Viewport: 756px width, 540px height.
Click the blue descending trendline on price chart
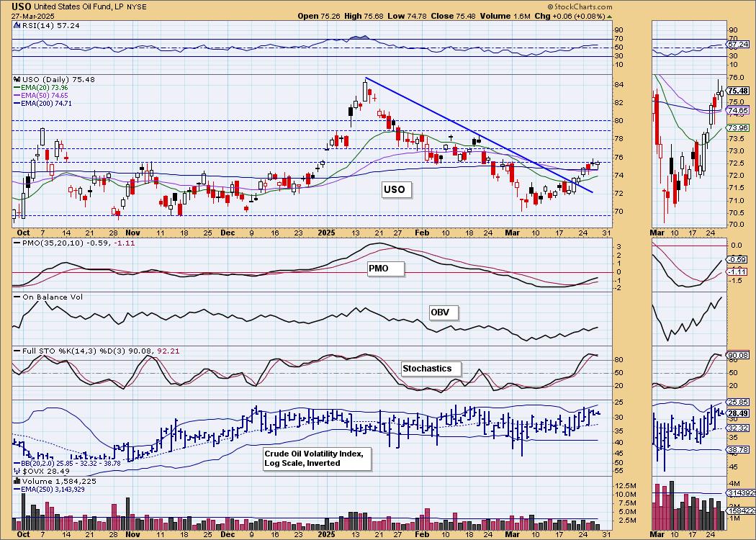(479, 135)
